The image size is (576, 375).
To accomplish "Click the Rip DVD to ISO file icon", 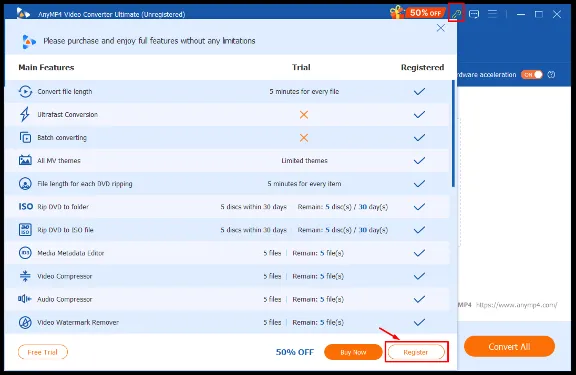I will coord(25,230).
